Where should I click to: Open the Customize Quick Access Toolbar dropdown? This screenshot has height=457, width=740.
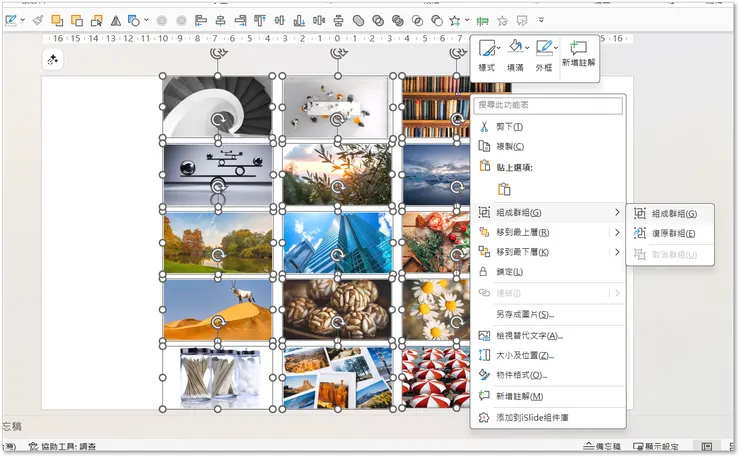click(x=541, y=20)
